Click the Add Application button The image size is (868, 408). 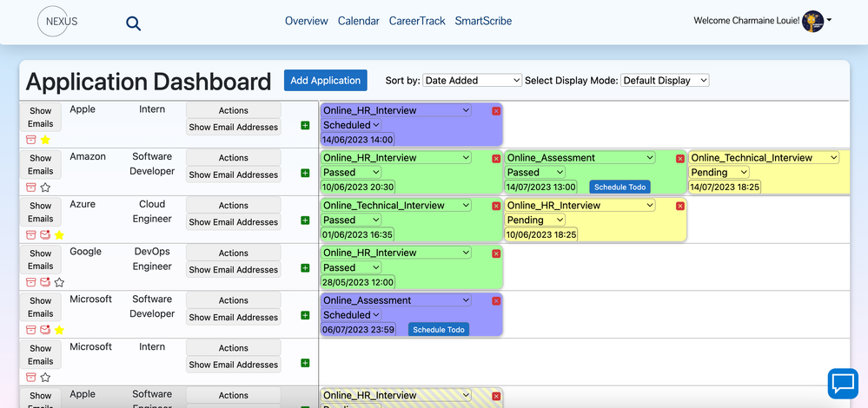coord(326,80)
